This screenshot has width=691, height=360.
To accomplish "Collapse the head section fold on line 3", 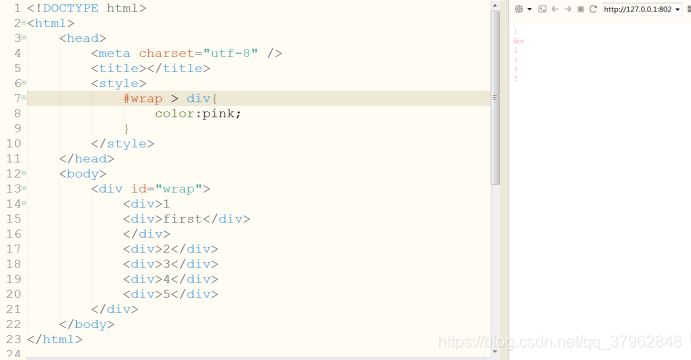I will click(x=24, y=37).
